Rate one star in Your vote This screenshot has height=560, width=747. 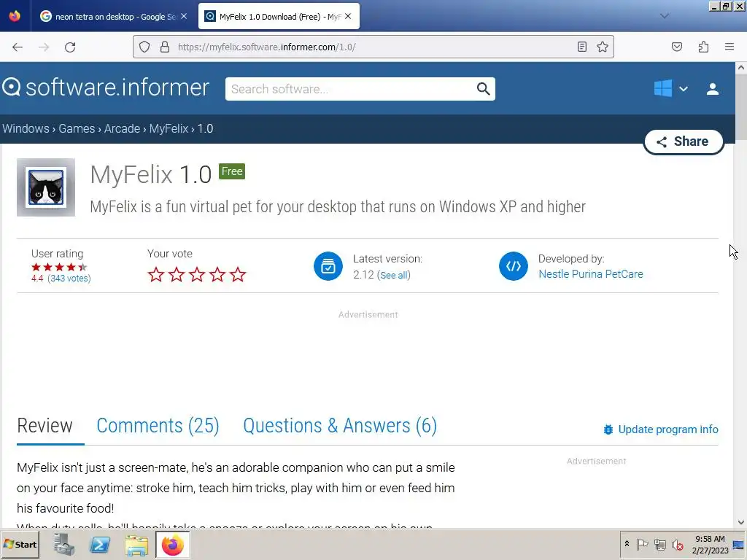pyautogui.click(x=156, y=274)
